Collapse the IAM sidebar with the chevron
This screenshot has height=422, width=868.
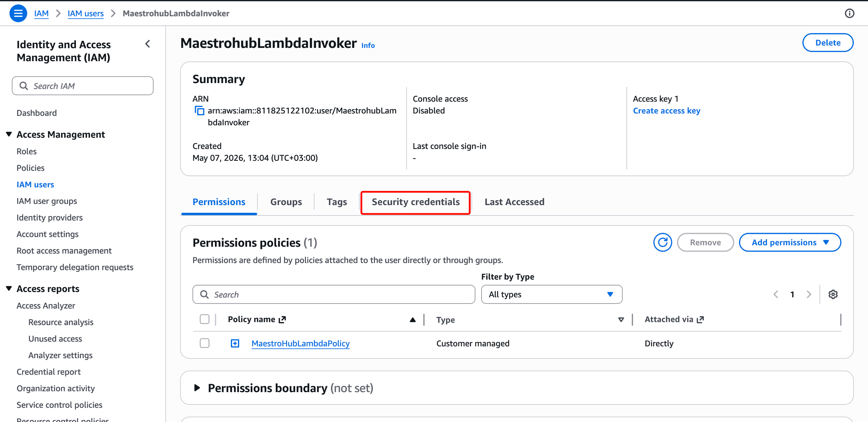pos(148,44)
